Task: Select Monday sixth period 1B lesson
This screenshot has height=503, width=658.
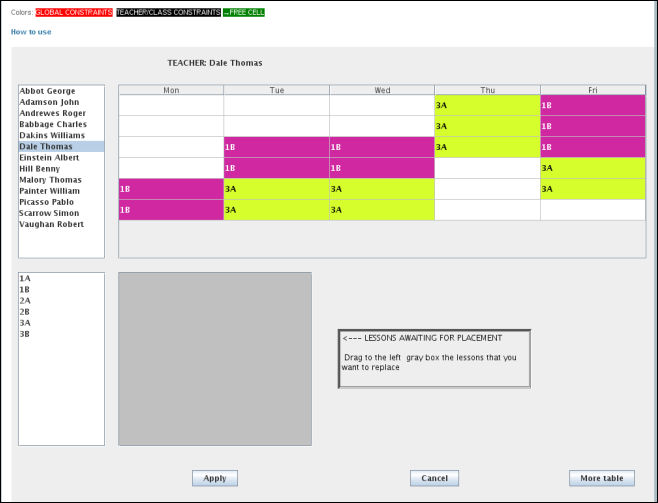Action: pyautogui.click(x=171, y=210)
